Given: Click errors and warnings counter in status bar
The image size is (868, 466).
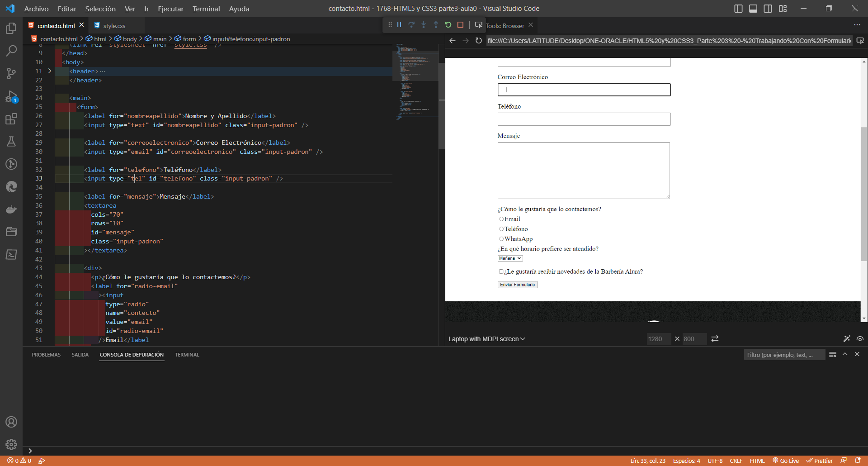Looking at the screenshot, I should click(x=19, y=461).
